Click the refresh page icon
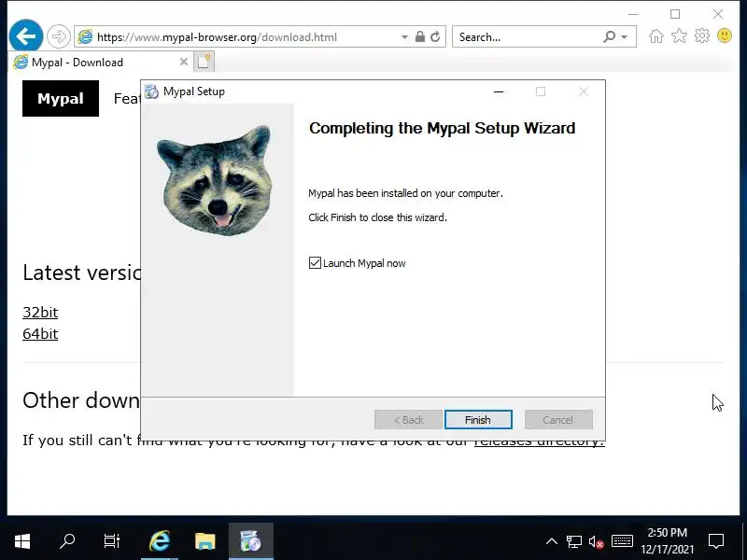Screen dimensions: 747x560 (435, 36)
